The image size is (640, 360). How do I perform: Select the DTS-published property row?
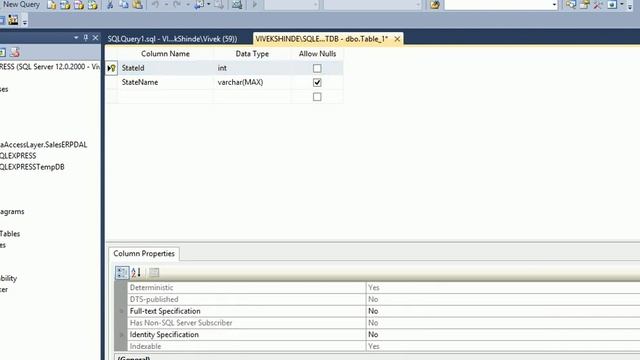tap(384, 300)
